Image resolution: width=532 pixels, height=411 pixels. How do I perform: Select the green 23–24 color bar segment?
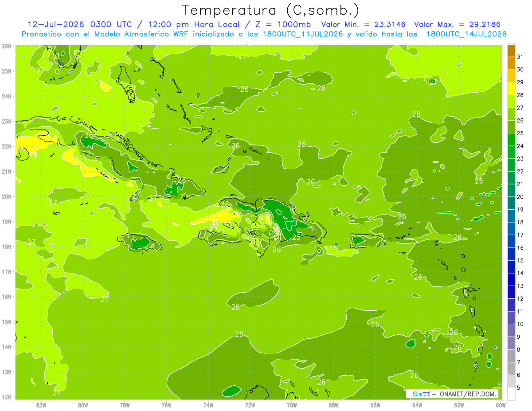pos(511,152)
